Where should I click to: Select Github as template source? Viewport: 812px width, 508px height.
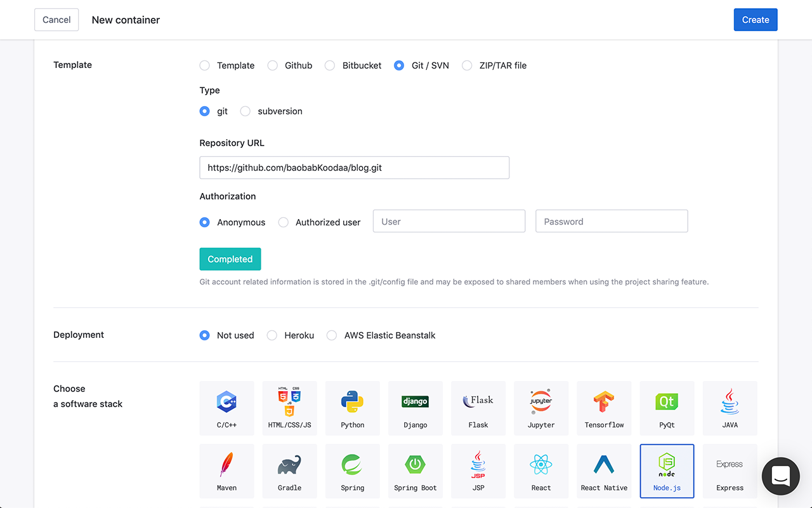coord(272,65)
